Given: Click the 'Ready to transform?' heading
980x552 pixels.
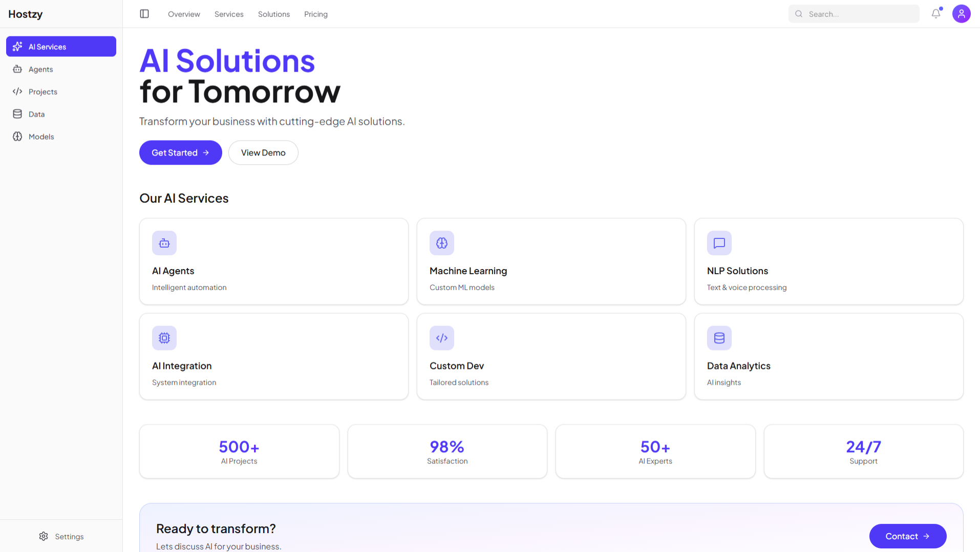Looking at the screenshot, I should [216, 528].
